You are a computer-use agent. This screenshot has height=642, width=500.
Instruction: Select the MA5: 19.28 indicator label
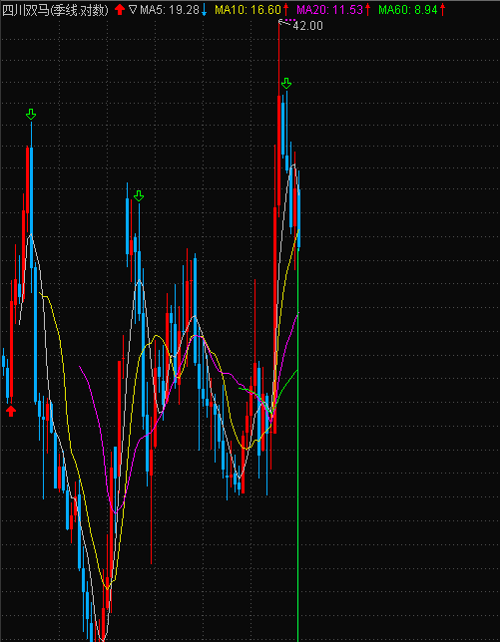coord(169,9)
